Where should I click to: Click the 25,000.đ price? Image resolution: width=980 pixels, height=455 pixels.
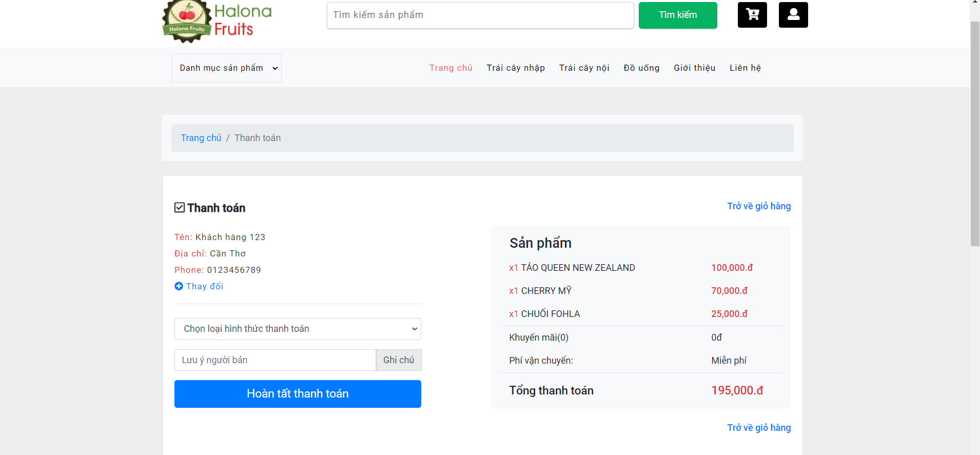pos(729,314)
